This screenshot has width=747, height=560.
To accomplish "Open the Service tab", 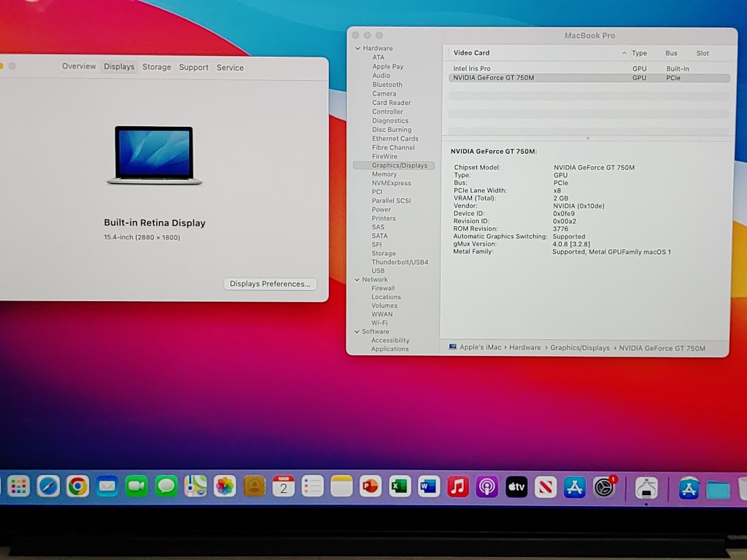I will [230, 68].
